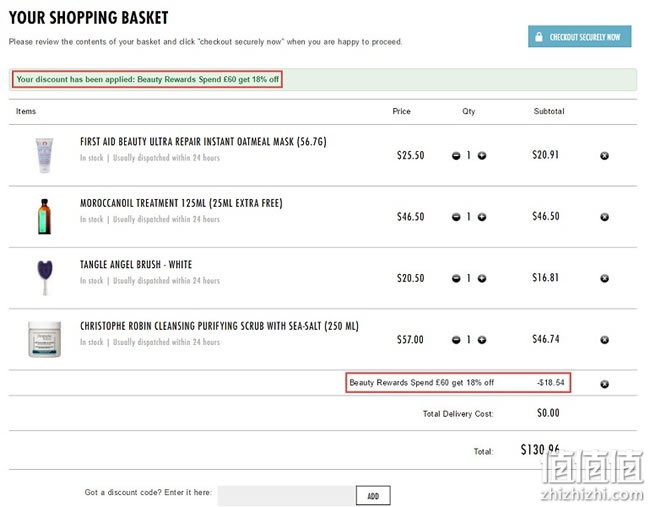This screenshot has width=650, height=507.
Task: Click the Subtotal column header
Action: (x=549, y=111)
